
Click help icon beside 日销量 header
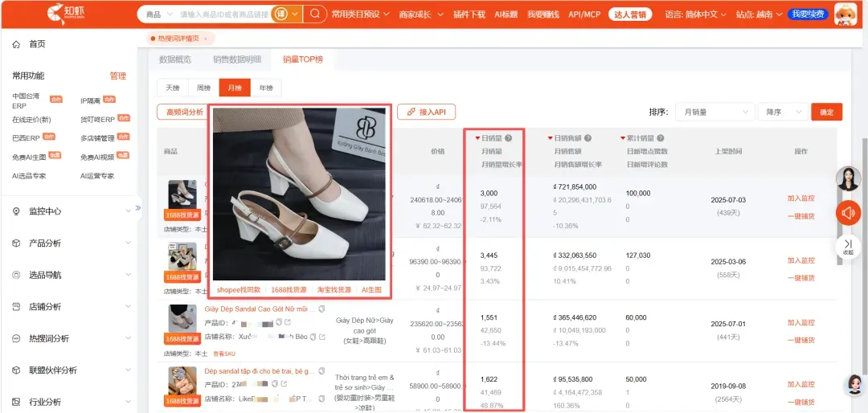pyautogui.click(x=508, y=138)
